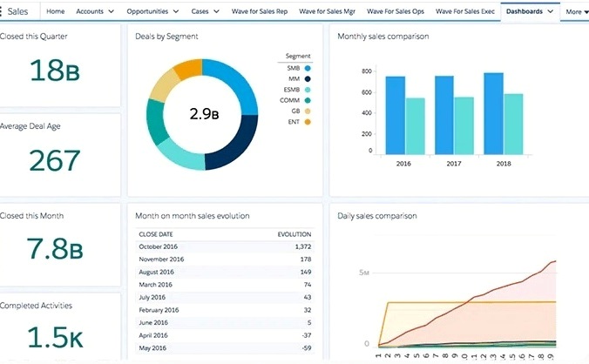Select the October 2016 table row
The width and height of the screenshot is (589, 364).
[225, 246]
